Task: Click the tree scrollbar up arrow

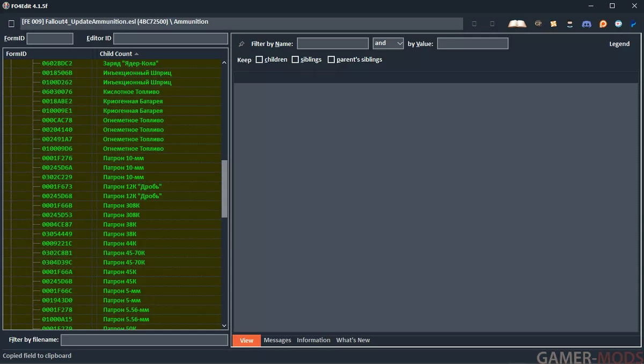Action: [x=224, y=63]
